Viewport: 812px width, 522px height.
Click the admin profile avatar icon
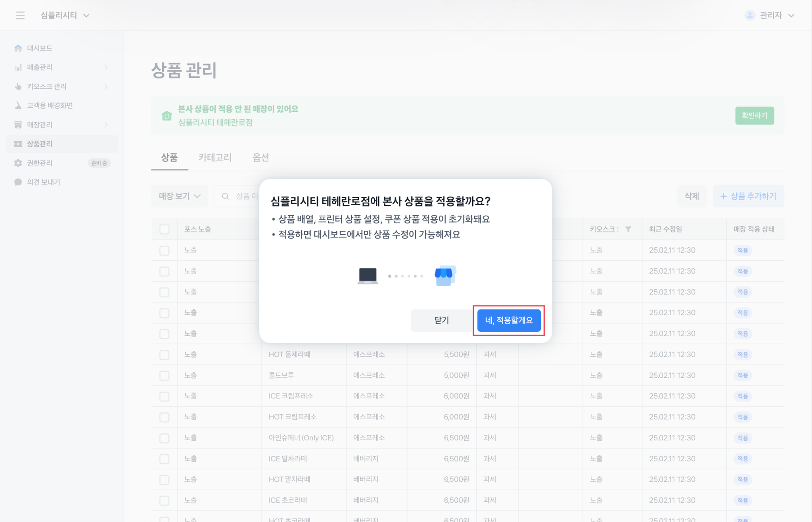pos(750,15)
